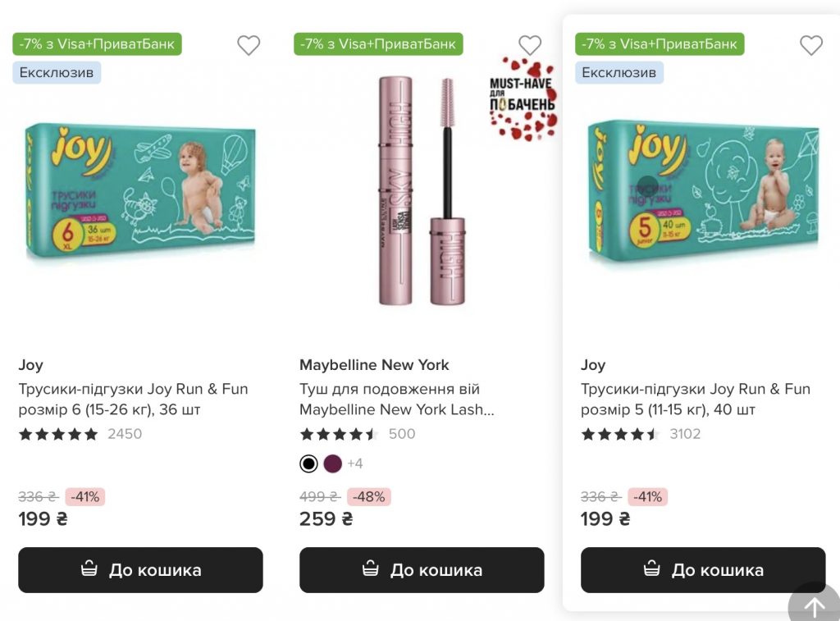Tap the heart on Joy size 5 diapers

tap(811, 45)
